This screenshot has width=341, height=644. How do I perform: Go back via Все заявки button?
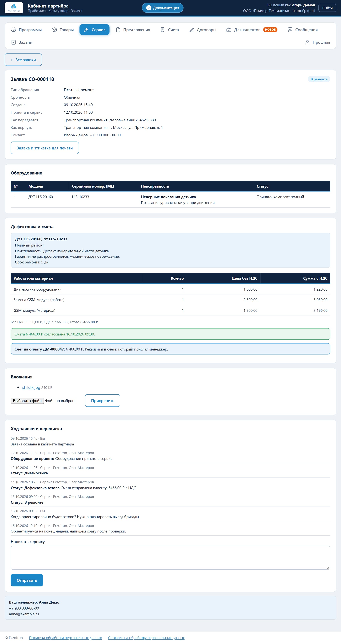tap(23, 60)
